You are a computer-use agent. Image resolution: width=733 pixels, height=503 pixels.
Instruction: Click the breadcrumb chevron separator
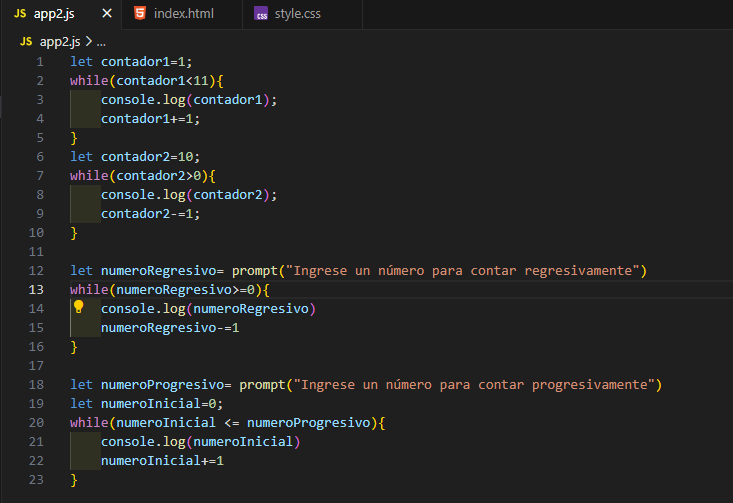coord(88,42)
